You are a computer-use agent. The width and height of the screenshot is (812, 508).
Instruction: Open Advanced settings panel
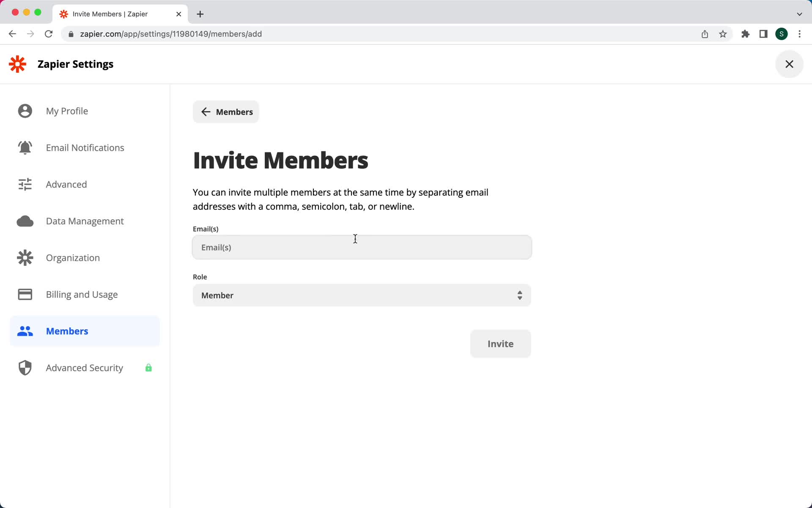[x=66, y=184]
